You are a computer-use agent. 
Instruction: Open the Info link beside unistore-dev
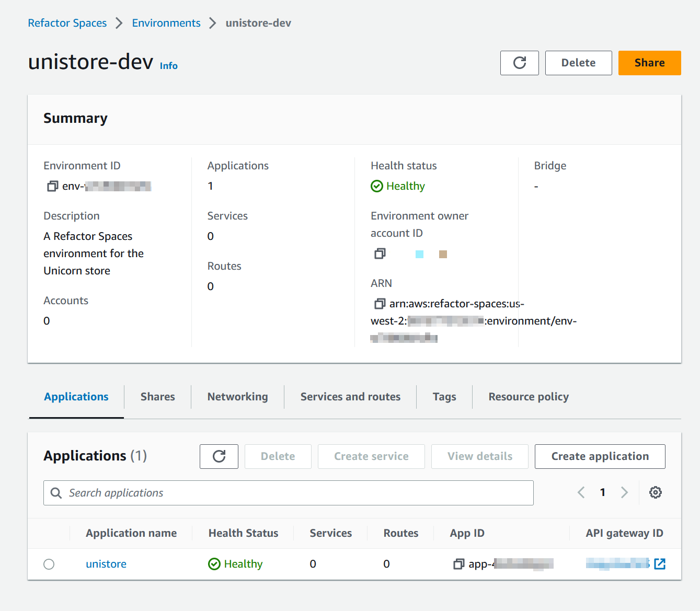click(169, 66)
